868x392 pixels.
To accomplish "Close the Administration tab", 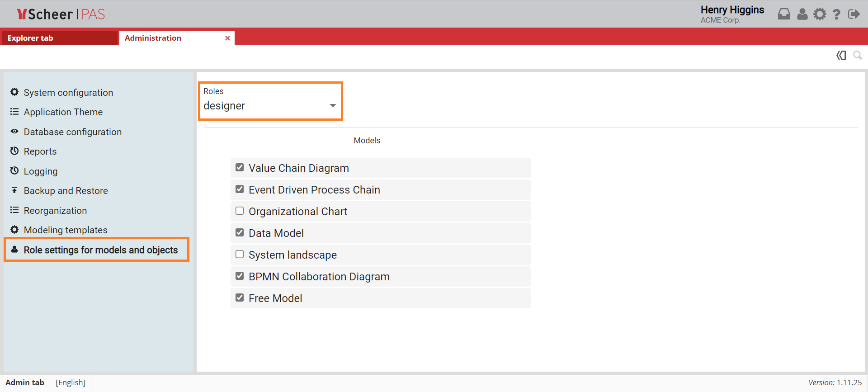I will [x=227, y=38].
